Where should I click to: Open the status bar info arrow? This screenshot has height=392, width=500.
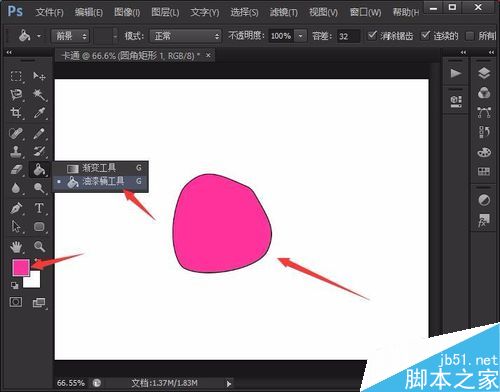point(229,384)
